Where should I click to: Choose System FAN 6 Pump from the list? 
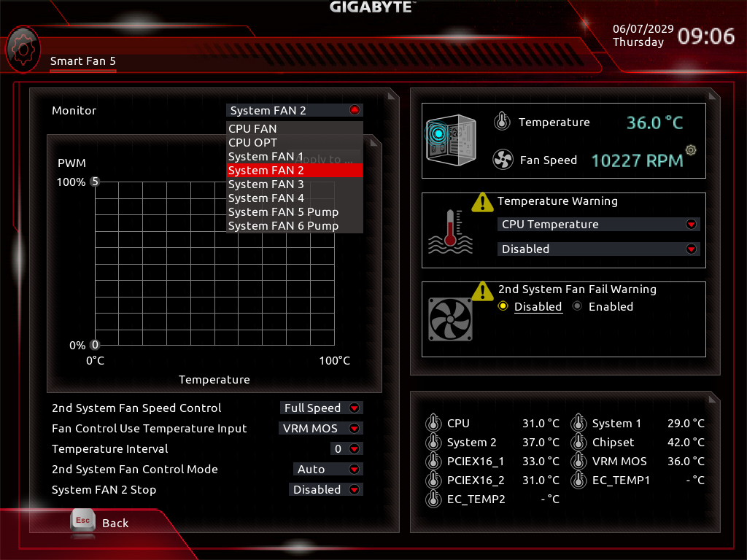(x=295, y=226)
